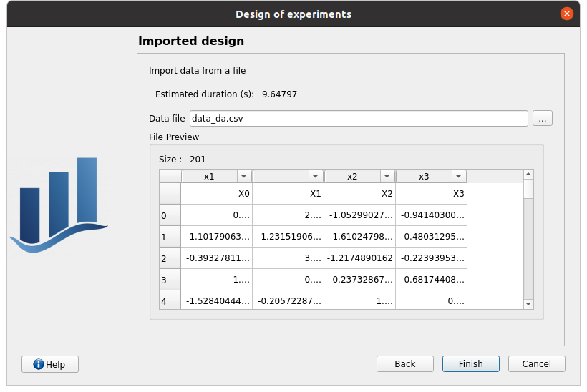This screenshot has height=392, width=587.
Task: Click the bar chart logo image
Action: [59, 205]
